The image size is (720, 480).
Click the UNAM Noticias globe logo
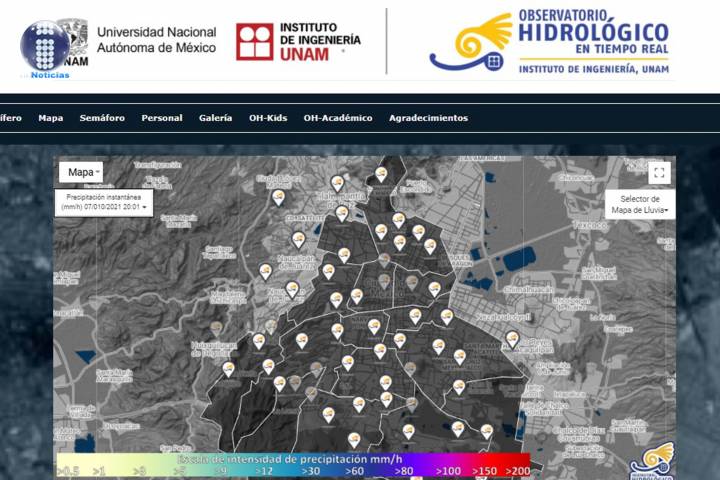[x=45, y=45]
